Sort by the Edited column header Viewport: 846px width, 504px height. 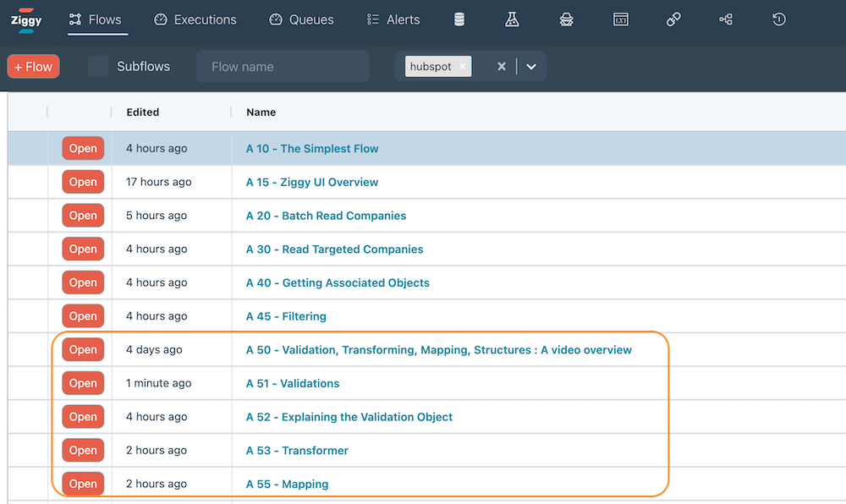point(143,112)
